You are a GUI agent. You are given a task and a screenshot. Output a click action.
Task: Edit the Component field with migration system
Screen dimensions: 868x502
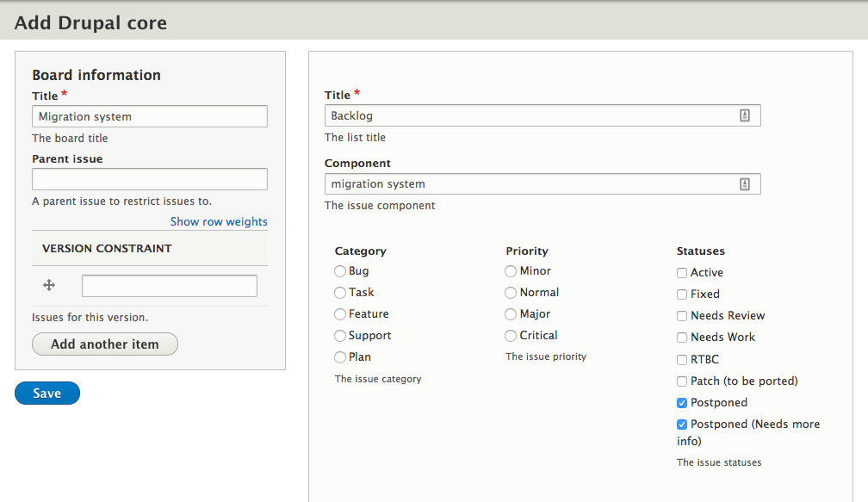(542, 183)
